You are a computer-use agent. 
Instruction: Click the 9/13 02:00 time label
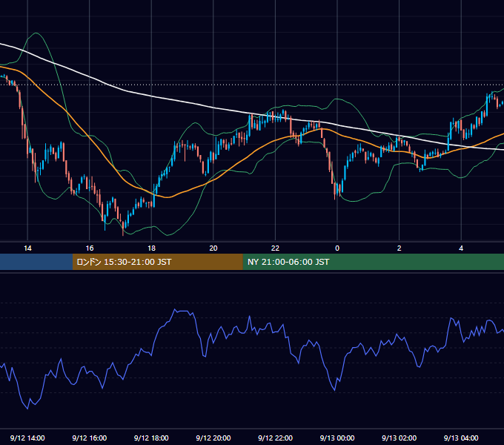(399, 438)
